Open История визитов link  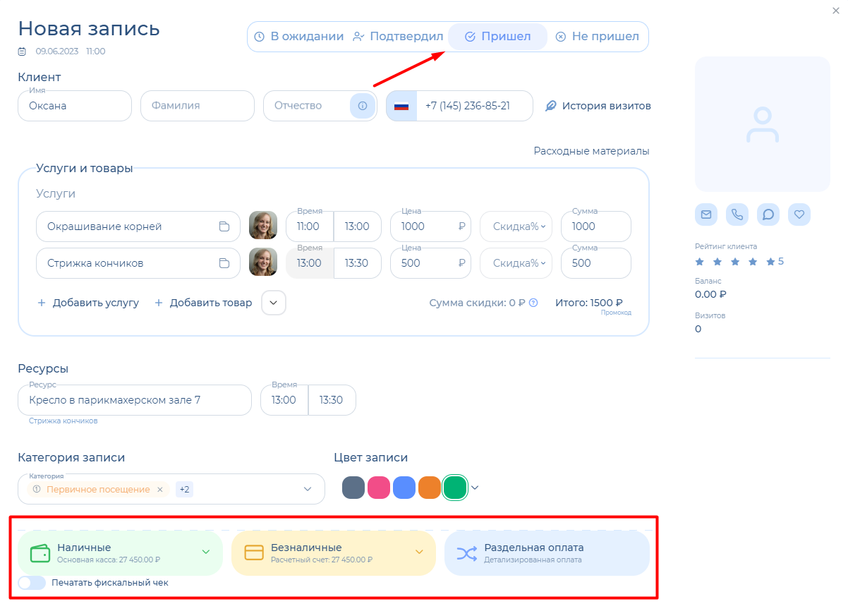(598, 106)
